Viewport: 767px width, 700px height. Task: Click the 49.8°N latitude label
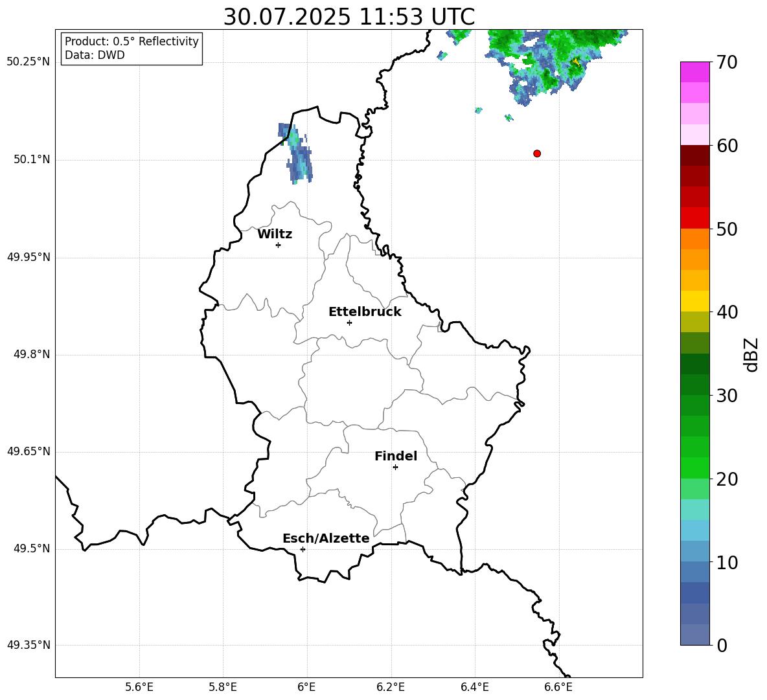tap(32, 354)
